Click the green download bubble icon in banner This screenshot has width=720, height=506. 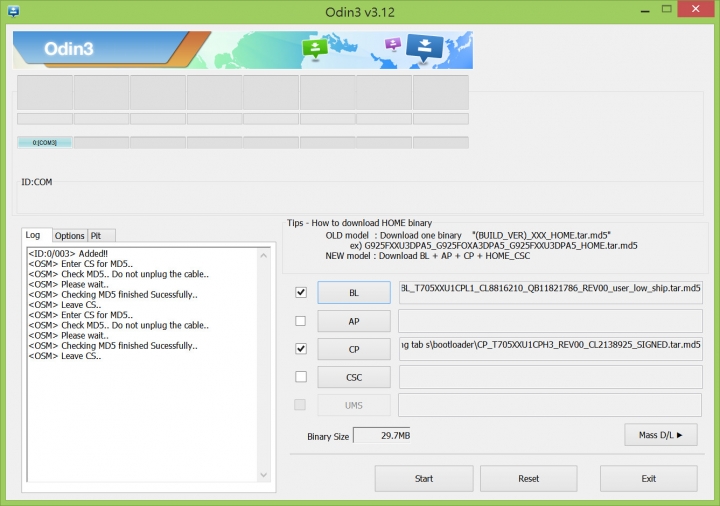coord(315,49)
